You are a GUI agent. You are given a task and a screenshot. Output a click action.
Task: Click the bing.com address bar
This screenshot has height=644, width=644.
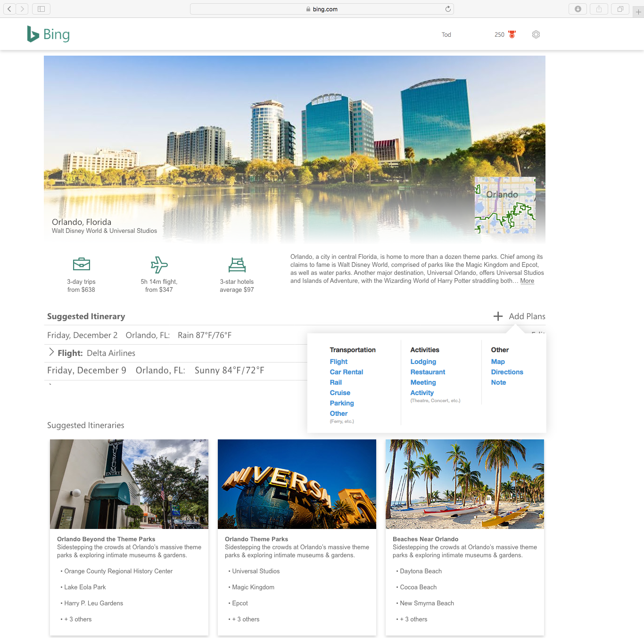322,9
